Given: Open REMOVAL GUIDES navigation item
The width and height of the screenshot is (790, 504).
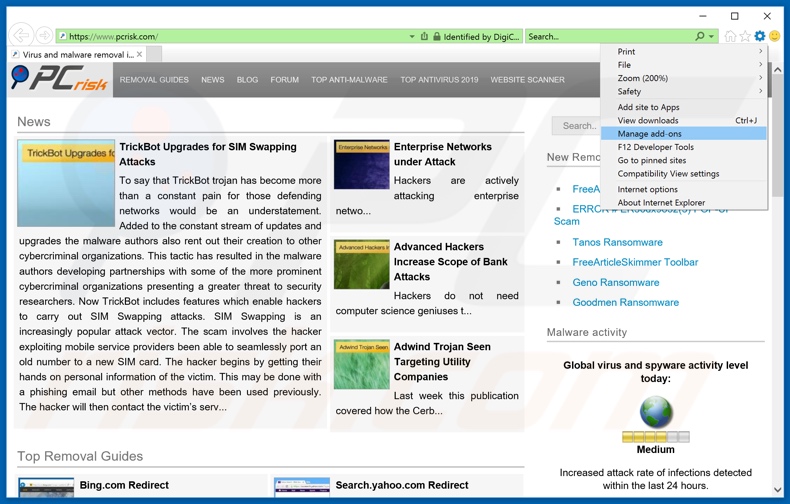Looking at the screenshot, I should [x=154, y=80].
